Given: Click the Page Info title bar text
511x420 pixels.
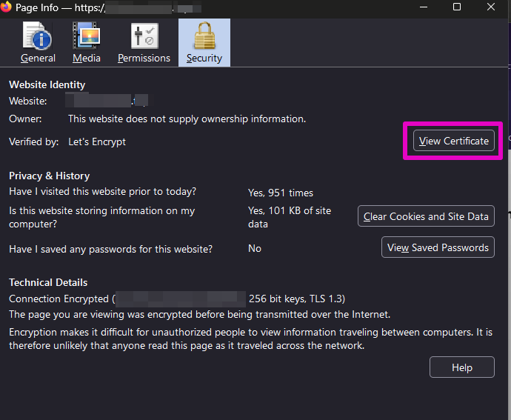Looking at the screenshot, I should (x=108, y=7).
